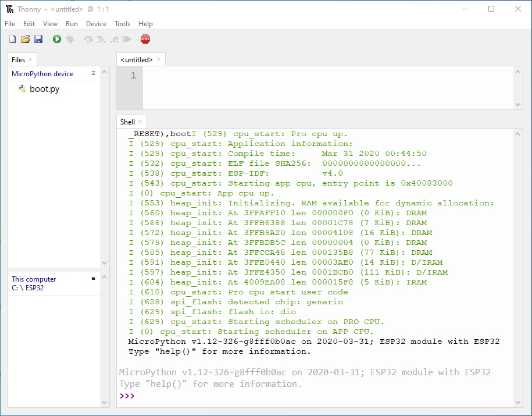Click the editor scrollbar down arrow
This screenshot has height=416, width=532.
pos(517,105)
